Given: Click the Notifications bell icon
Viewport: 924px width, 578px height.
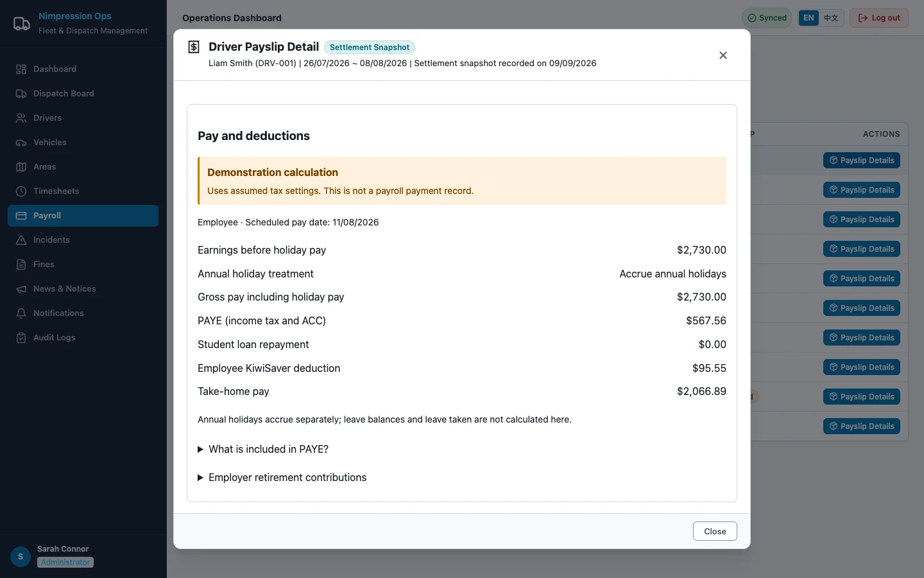Looking at the screenshot, I should point(21,313).
